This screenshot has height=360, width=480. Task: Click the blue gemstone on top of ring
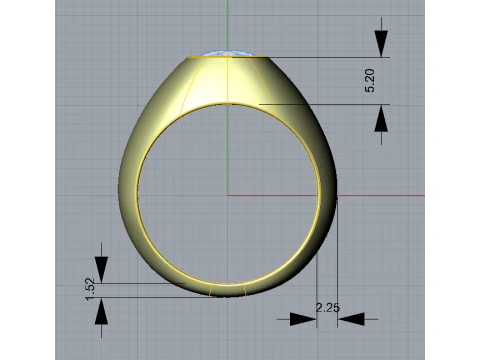228,53
